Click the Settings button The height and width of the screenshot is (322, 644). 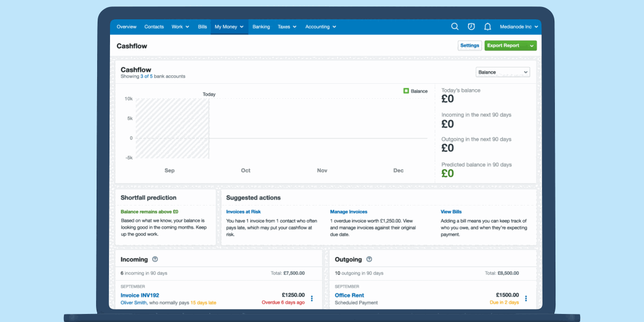(470, 46)
